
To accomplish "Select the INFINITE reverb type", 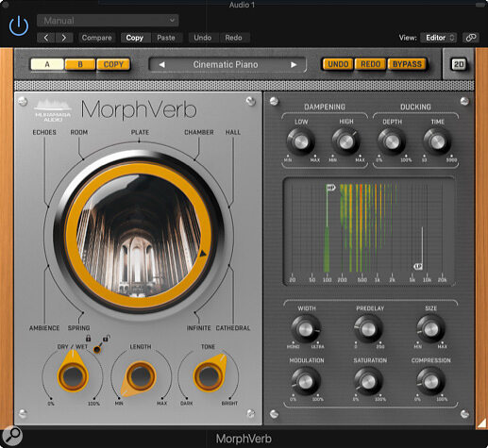I will 198,328.
